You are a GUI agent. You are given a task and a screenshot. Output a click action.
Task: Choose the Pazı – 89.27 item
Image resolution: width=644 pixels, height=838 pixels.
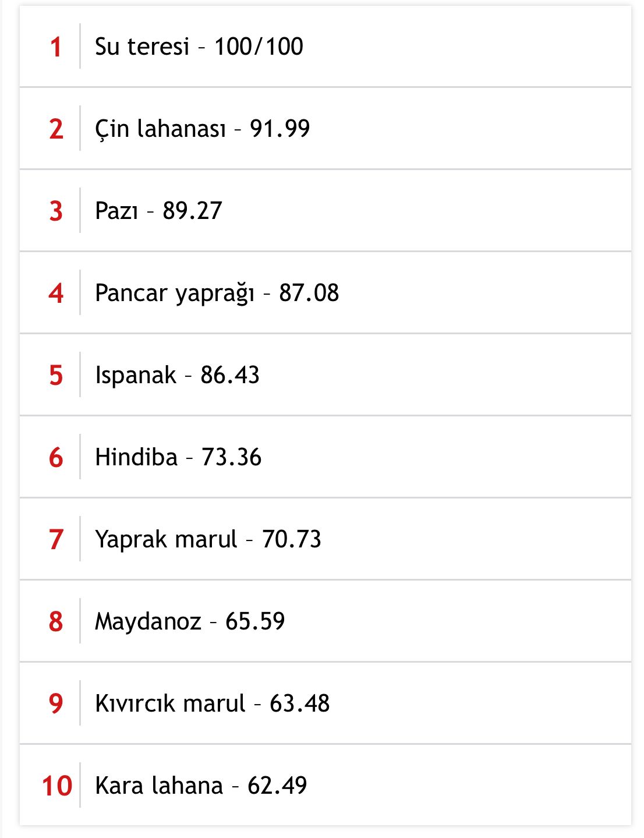coord(325,211)
